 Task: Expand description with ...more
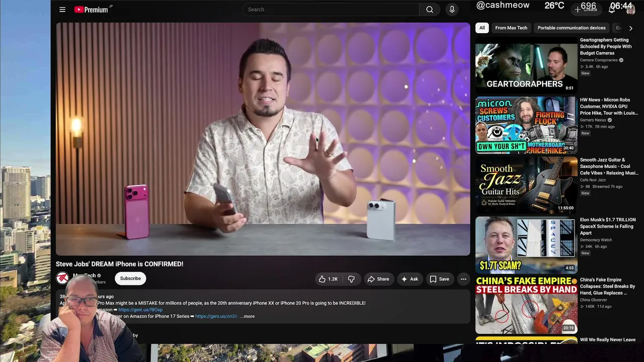point(248,316)
